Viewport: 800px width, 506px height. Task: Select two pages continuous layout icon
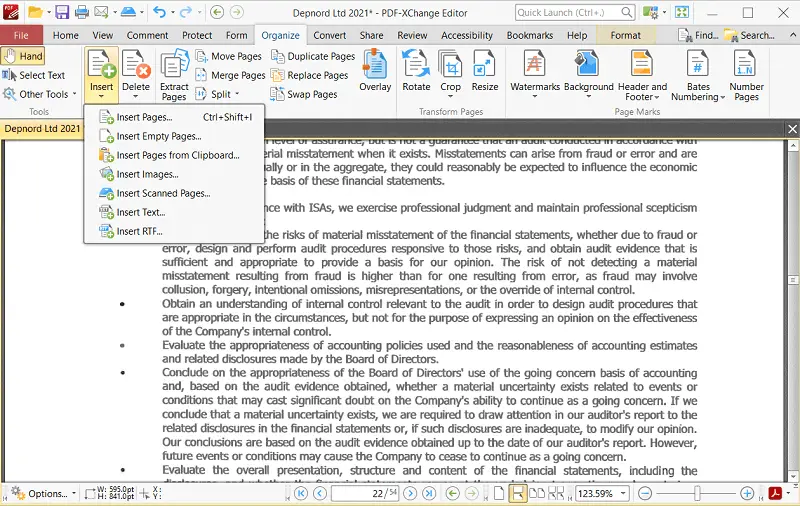click(556, 493)
